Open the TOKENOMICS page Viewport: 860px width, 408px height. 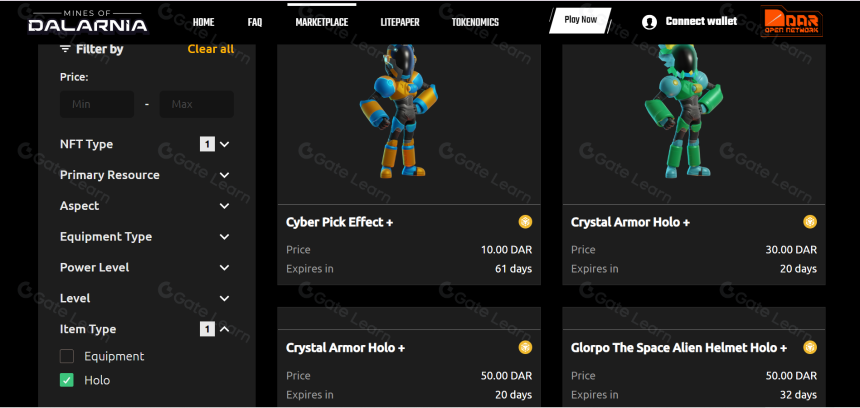[475, 22]
